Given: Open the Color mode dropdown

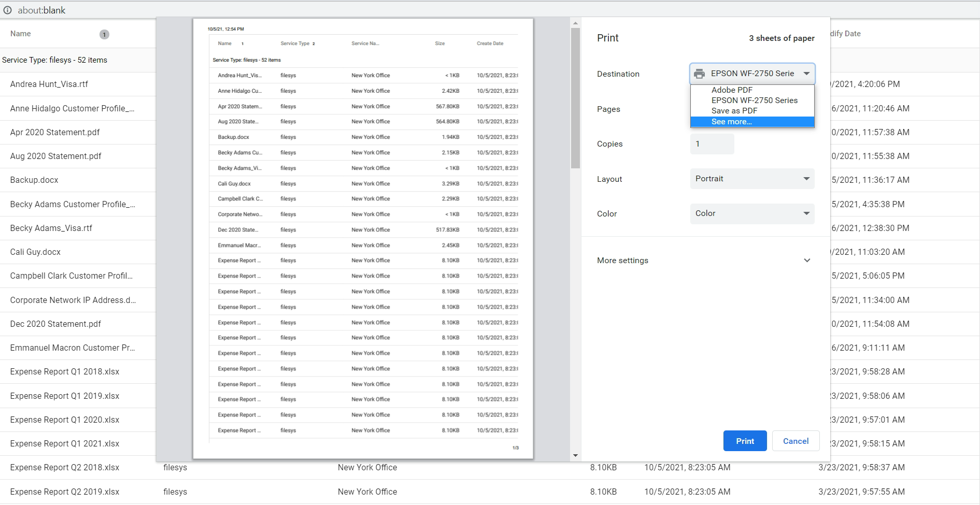Looking at the screenshot, I should click(x=752, y=213).
